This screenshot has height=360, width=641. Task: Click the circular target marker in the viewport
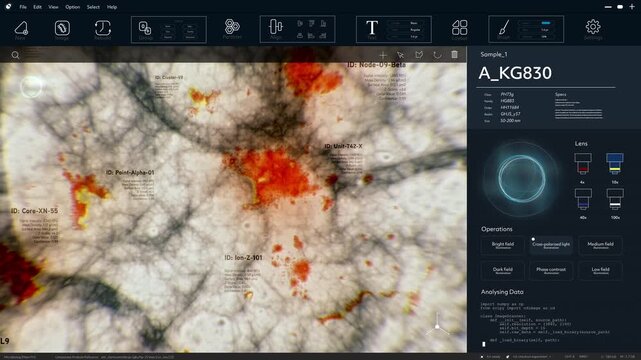coord(31,87)
